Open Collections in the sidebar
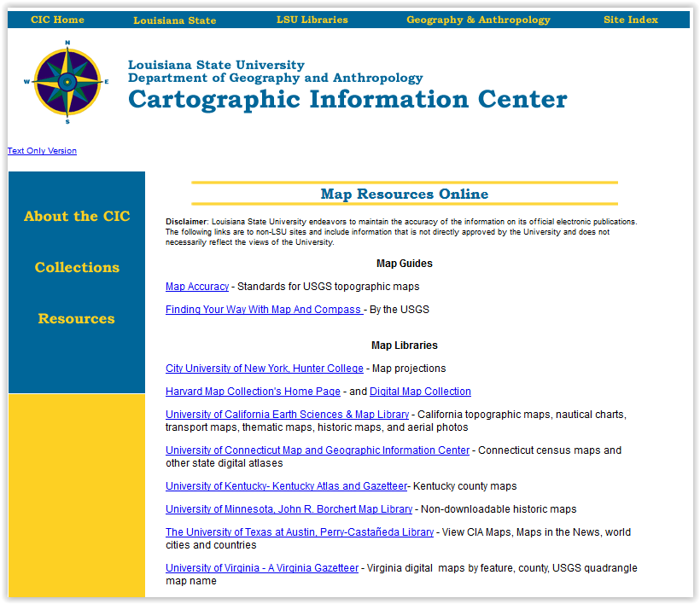 (77, 267)
